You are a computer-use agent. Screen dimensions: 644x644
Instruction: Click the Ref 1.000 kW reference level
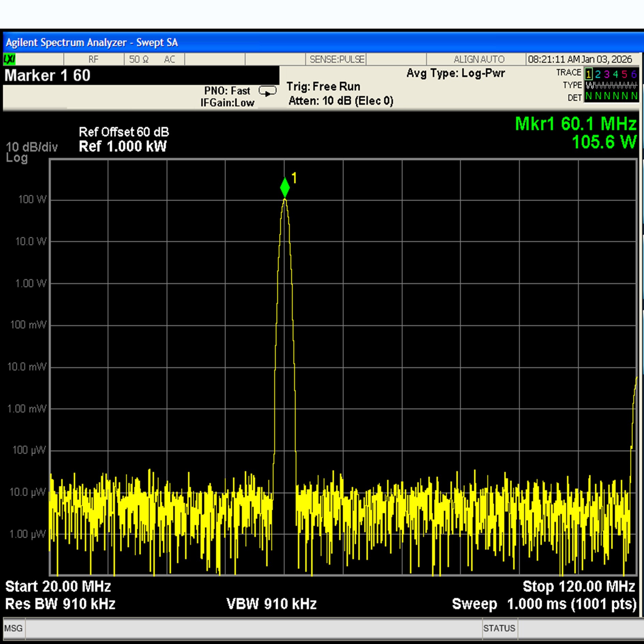[123, 147]
